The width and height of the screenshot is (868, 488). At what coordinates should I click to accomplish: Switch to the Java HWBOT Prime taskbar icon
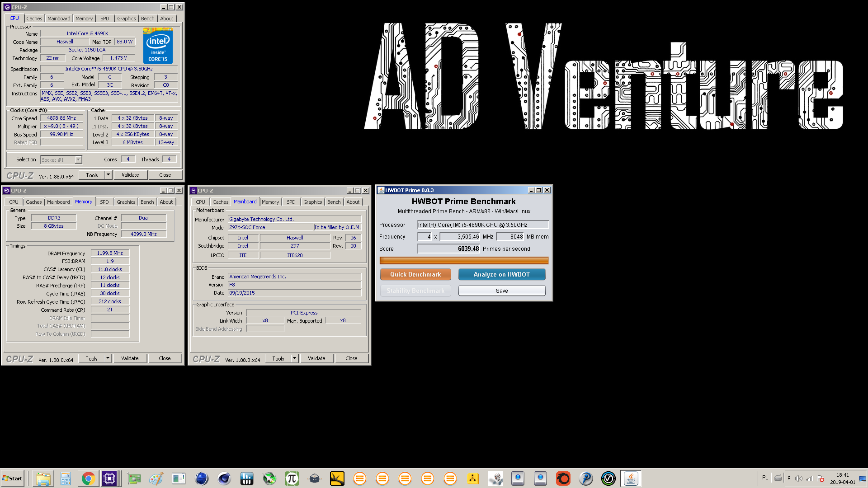pos(631,479)
